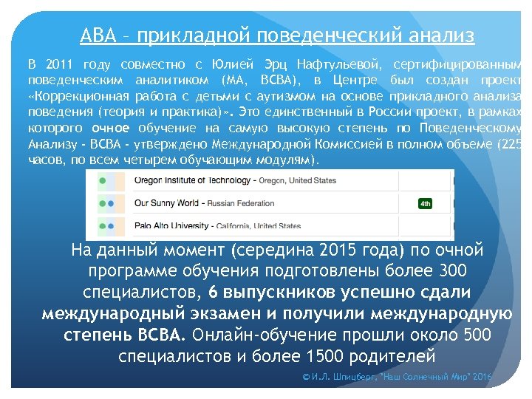The height and width of the screenshot is (399, 532).
Task: Click the green dot beside Palo Alto University
Action: tap(102, 226)
